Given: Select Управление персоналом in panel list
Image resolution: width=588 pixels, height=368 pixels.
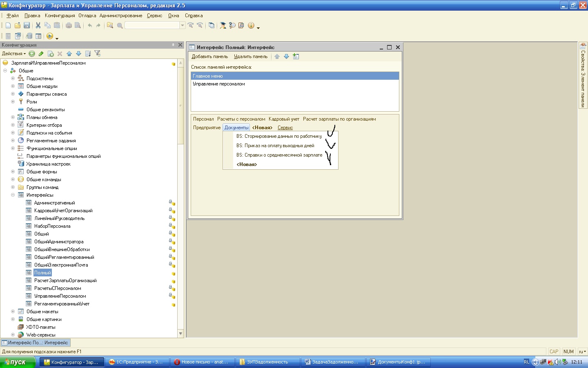Looking at the screenshot, I should (x=219, y=84).
